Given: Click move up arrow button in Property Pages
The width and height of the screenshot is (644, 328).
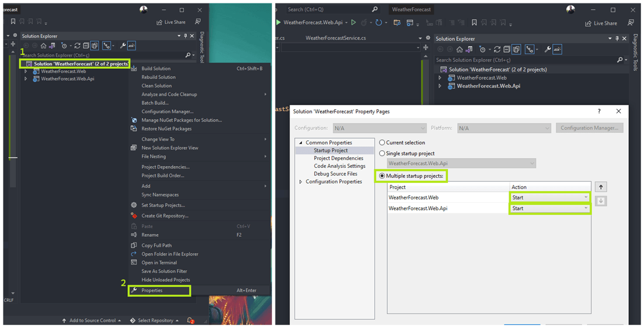Looking at the screenshot, I should [x=601, y=187].
